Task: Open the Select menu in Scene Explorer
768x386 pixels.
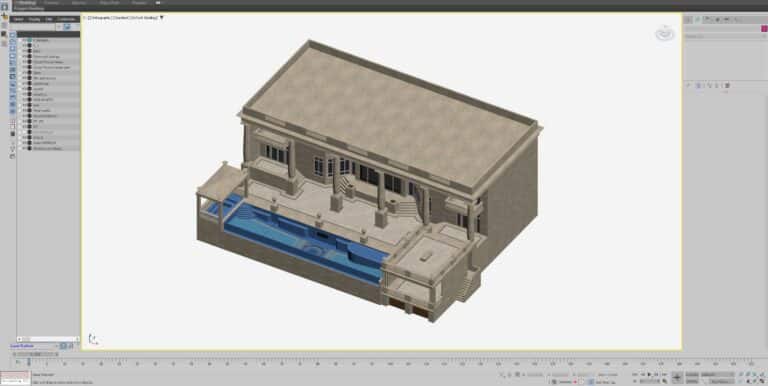Action: 18,19
